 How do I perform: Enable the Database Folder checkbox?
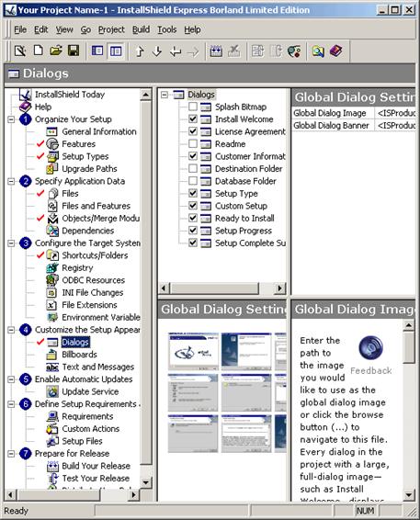[x=193, y=181]
